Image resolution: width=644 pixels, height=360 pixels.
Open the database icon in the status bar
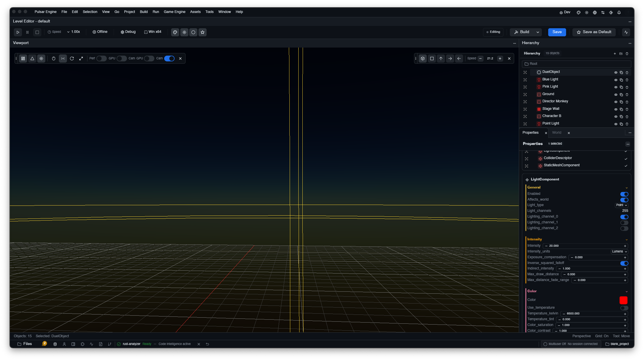pyautogui.click(x=55, y=344)
